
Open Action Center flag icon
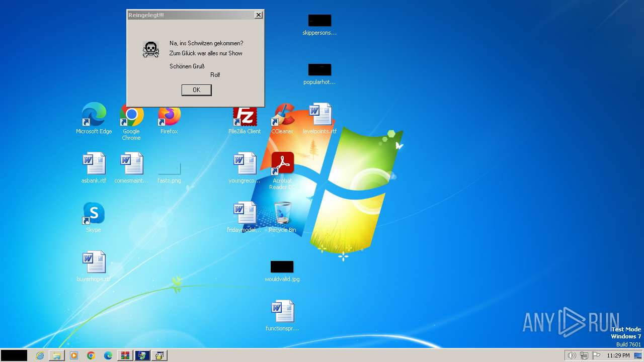pos(597,355)
